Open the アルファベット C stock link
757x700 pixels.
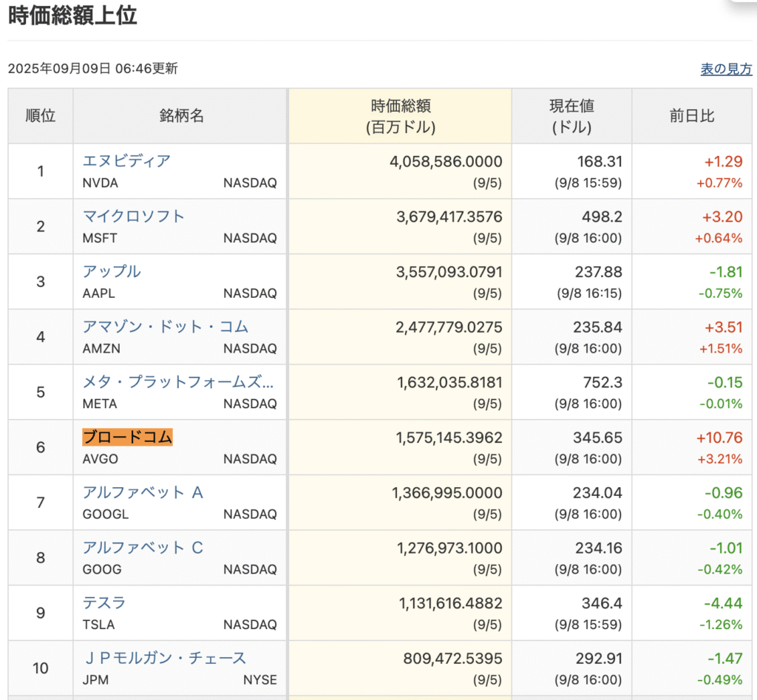[143, 548]
